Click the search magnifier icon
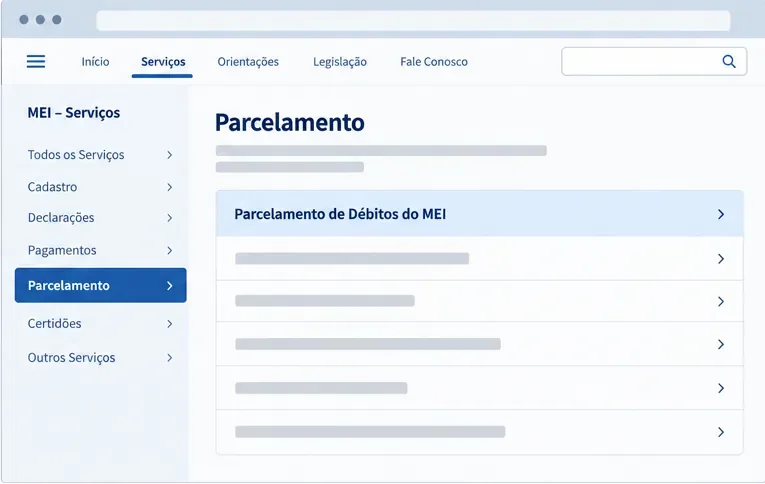Viewport: 765px width, 484px height. pos(729,61)
